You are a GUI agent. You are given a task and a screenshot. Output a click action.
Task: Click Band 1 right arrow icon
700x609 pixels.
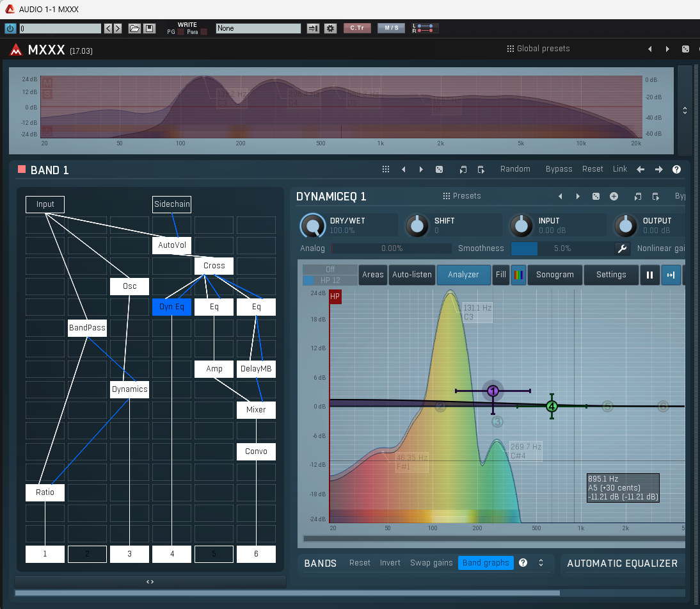pyautogui.click(x=658, y=169)
